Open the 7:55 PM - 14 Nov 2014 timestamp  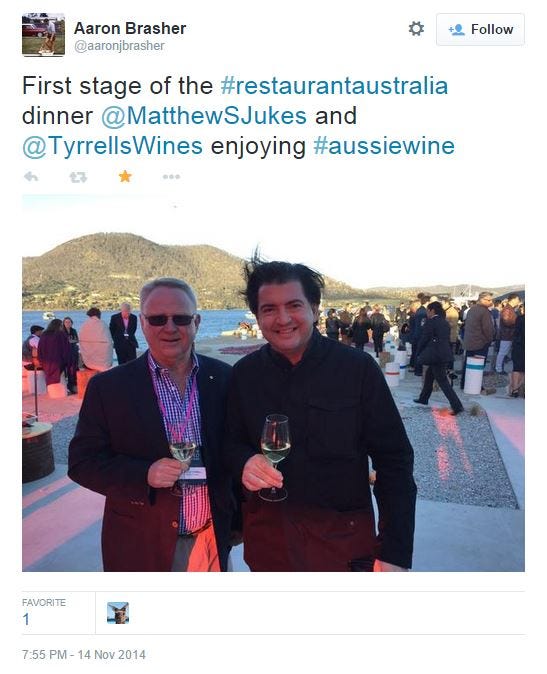(x=84, y=655)
